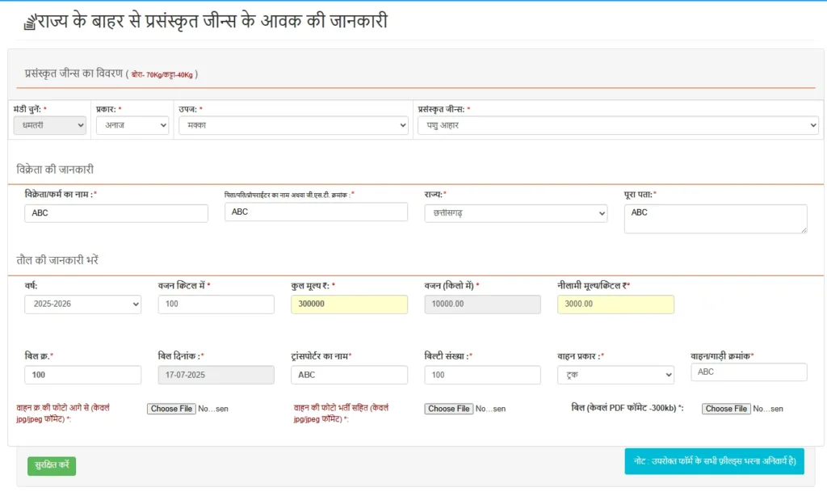Click the mandatory fields note banner
This screenshot has height=504, width=827.
[x=714, y=461]
